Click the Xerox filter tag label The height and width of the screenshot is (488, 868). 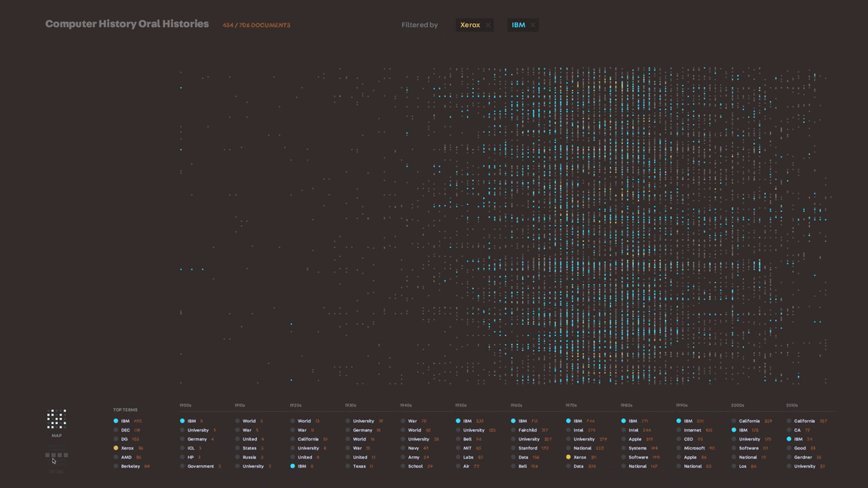(470, 25)
